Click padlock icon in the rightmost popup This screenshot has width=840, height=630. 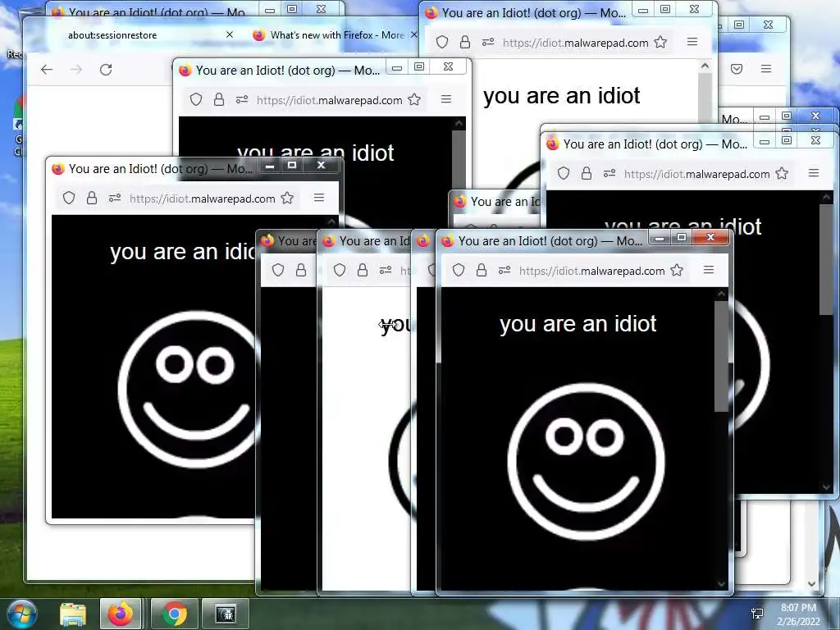pyautogui.click(x=587, y=173)
